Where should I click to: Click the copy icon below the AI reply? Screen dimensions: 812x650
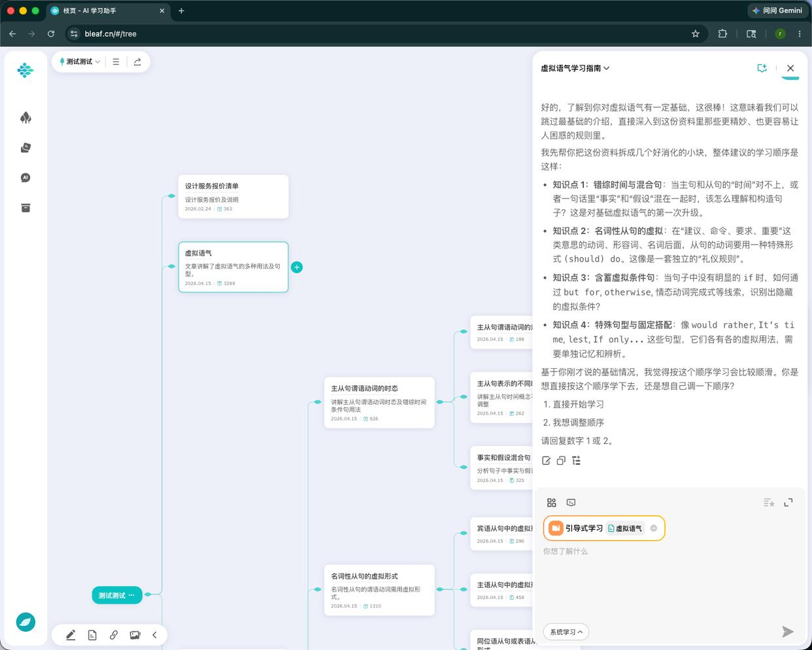point(561,461)
